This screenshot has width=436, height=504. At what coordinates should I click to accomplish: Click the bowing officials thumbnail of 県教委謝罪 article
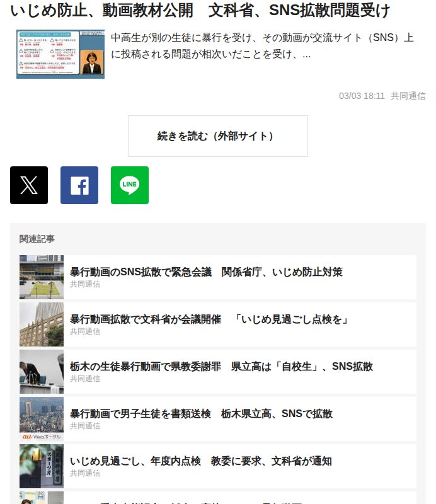click(42, 372)
